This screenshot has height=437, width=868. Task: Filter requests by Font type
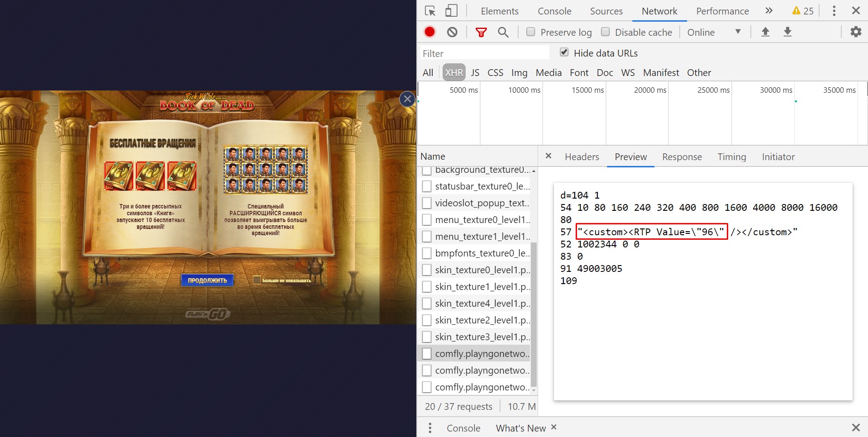[x=579, y=72]
